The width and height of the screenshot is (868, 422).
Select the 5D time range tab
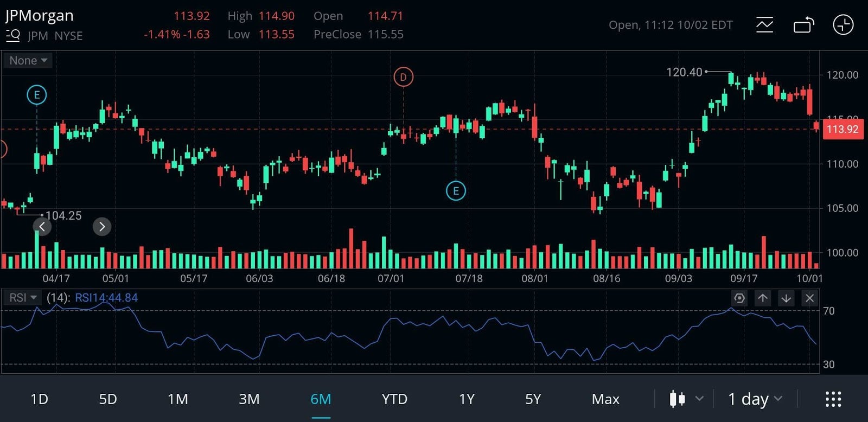click(x=108, y=399)
